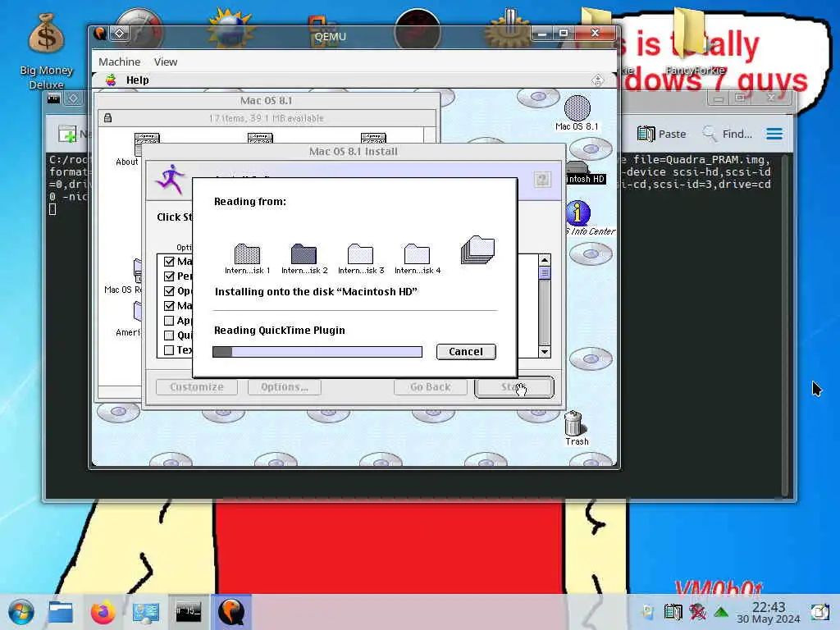The height and width of the screenshot is (630, 840).
Task: Open the clipboard tray icon
Action: pos(673,612)
